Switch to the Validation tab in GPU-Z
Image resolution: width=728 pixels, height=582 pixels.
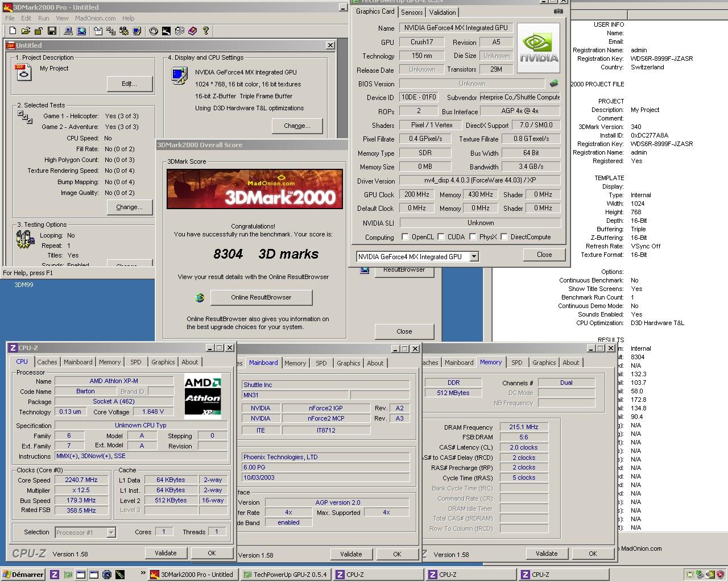pyautogui.click(x=442, y=13)
